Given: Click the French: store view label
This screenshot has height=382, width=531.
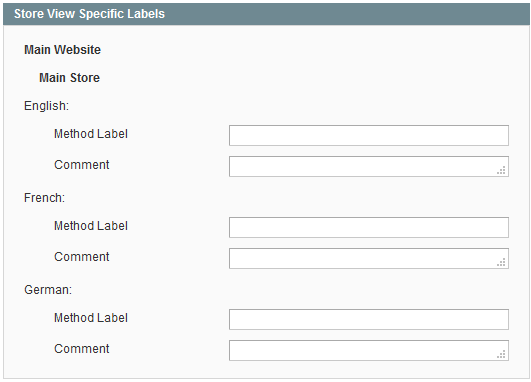Looking at the screenshot, I should [44, 198].
